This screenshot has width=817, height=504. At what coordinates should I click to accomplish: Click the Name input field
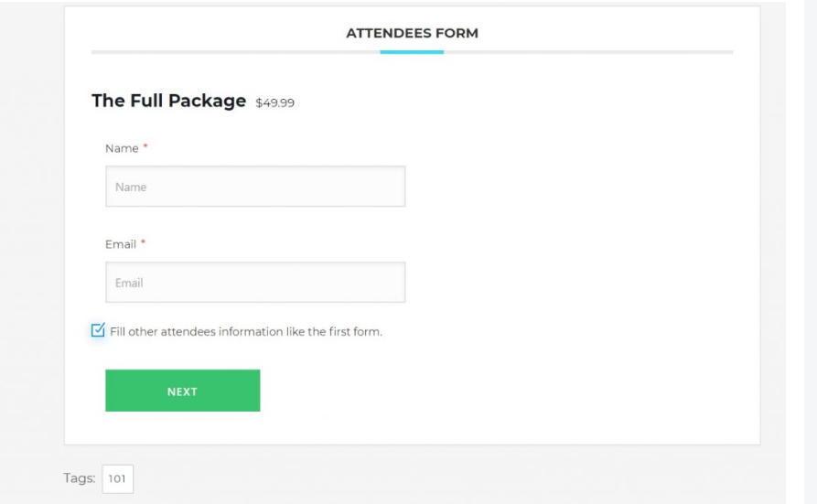[255, 187]
